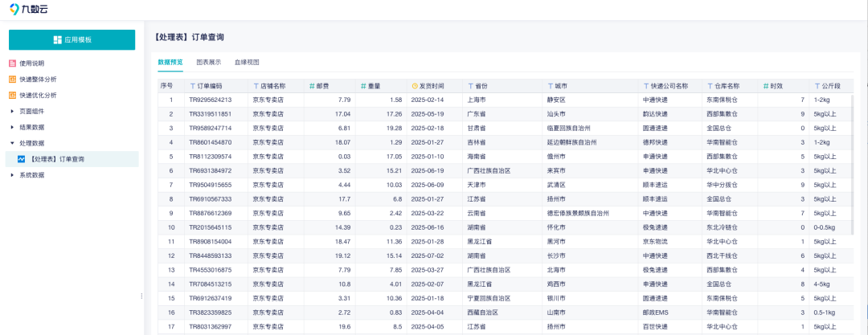Expand the 系统数据 tree node
This screenshot has width=868, height=335.
pos(12,175)
